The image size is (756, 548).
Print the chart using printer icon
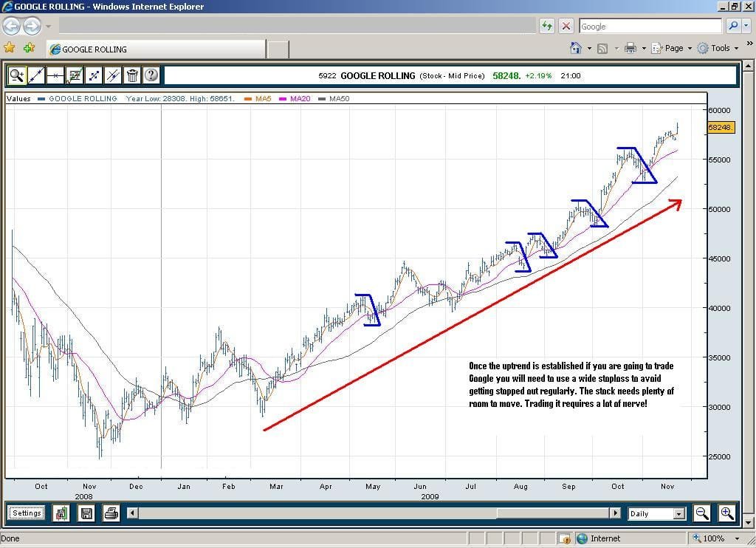[x=111, y=513]
